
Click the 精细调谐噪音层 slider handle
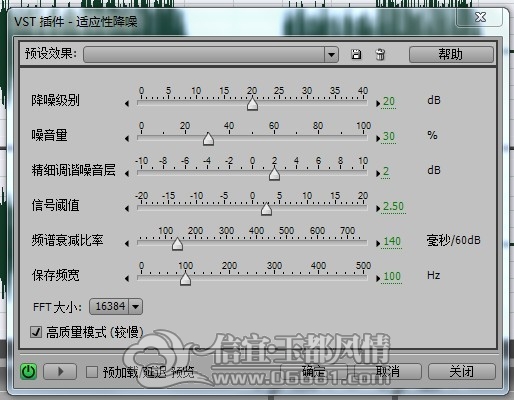[274, 174]
